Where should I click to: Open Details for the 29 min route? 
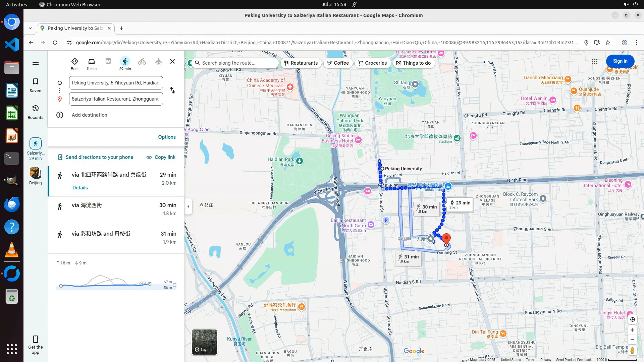coord(80,188)
